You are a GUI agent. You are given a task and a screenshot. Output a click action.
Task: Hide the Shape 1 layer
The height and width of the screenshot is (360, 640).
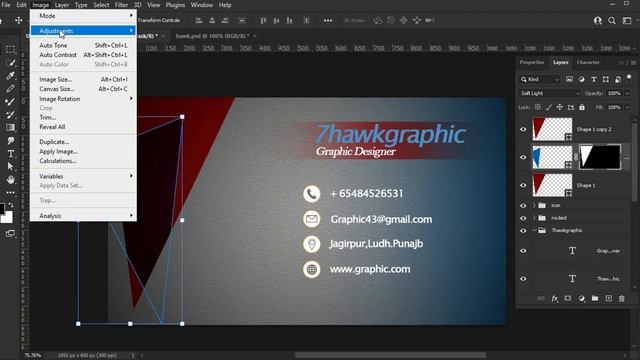(x=523, y=185)
